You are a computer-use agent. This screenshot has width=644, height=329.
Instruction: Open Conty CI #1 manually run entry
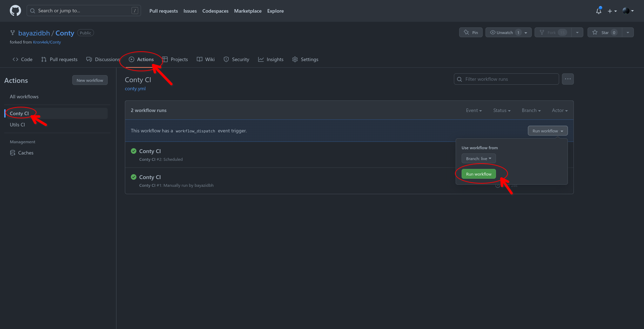click(x=150, y=177)
